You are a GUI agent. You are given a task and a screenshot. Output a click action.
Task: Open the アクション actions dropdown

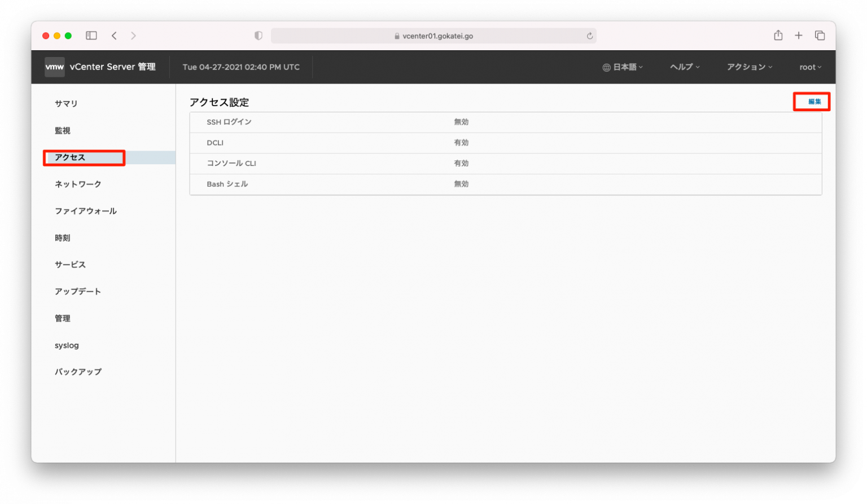749,67
